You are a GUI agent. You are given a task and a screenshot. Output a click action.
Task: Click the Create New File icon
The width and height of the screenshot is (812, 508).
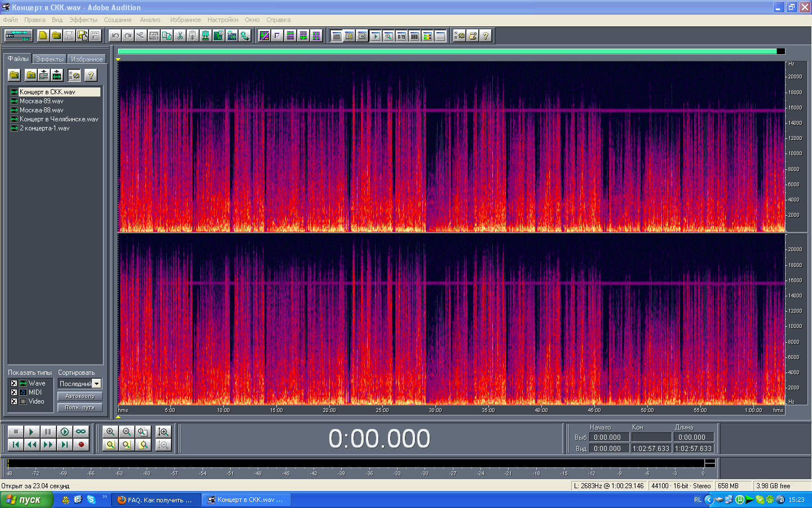43,36
